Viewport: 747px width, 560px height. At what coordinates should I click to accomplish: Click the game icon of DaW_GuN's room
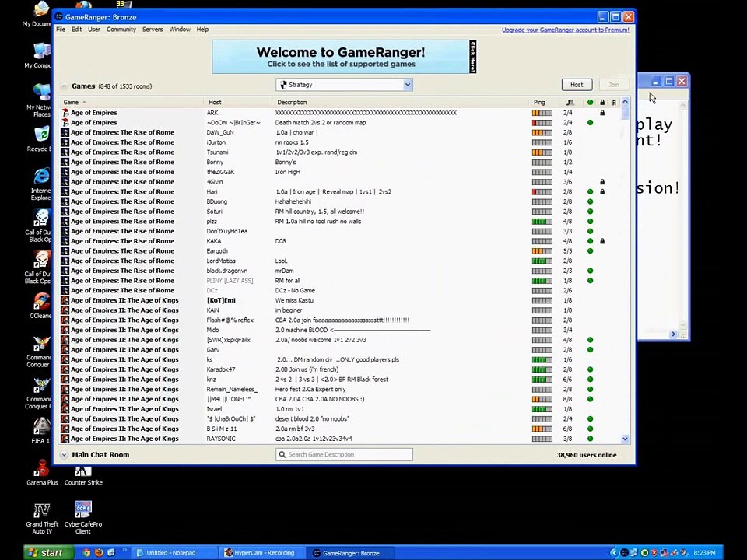65,132
